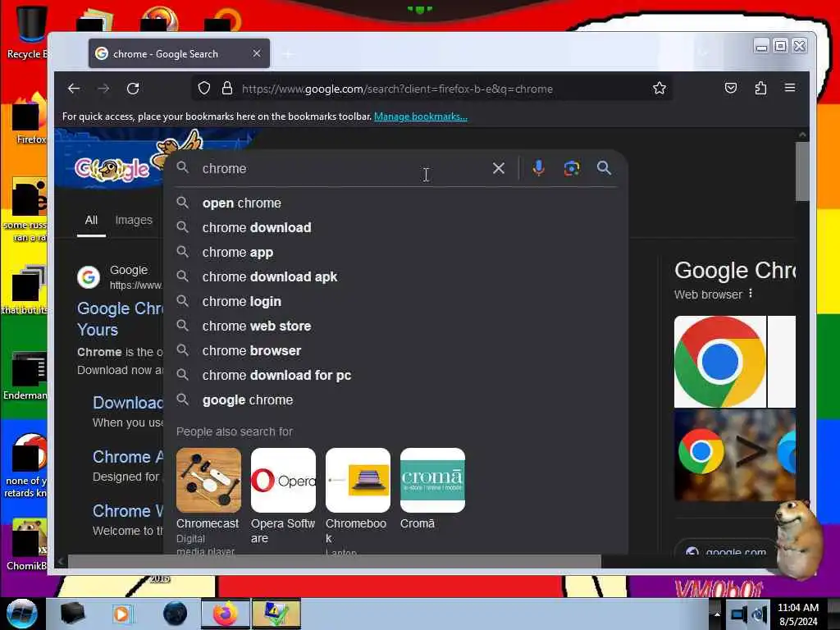Open Google Lens image search icon
Screen dimensions: 840x630
tap(572, 168)
